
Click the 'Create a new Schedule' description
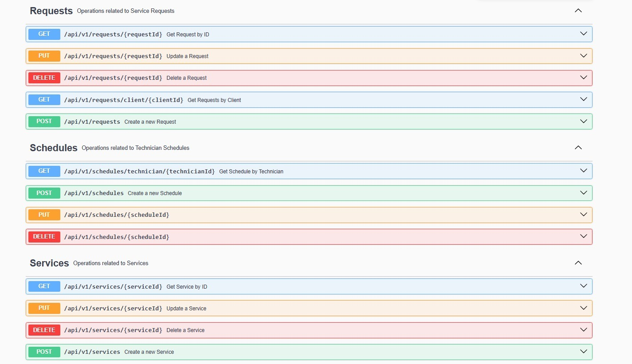pyautogui.click(x=155, y=193)
